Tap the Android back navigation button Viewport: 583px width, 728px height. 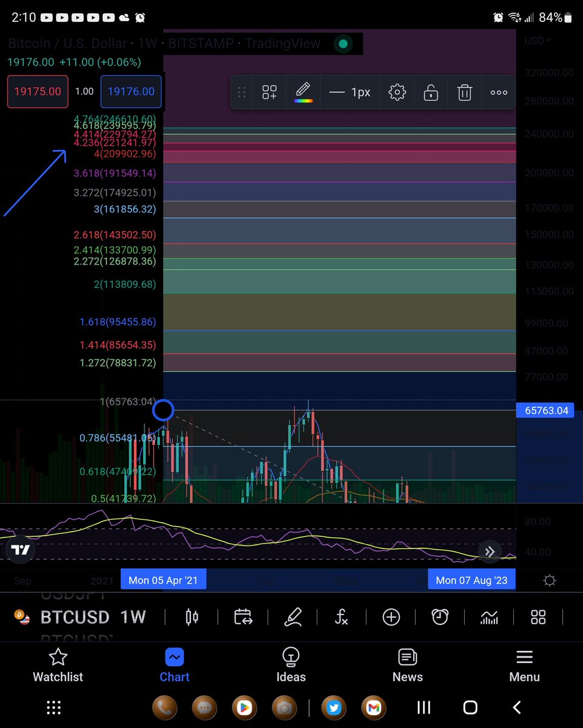coord(517,707)
